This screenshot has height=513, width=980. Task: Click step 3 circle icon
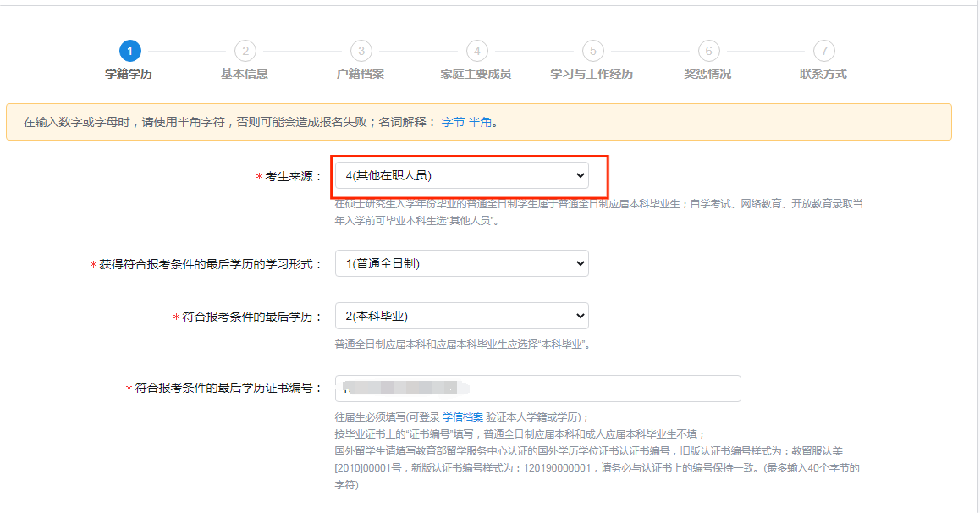(361, 51)
